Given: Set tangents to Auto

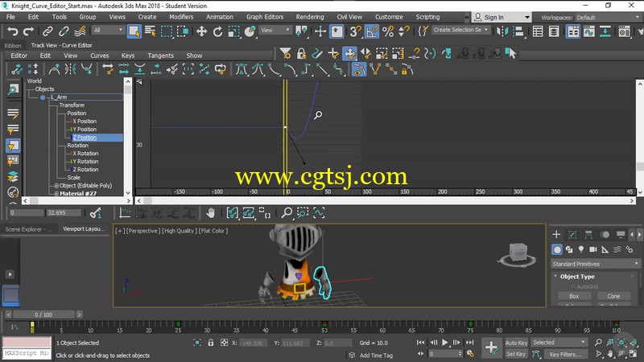Looking at the screenshot, I should coord(242,70).
